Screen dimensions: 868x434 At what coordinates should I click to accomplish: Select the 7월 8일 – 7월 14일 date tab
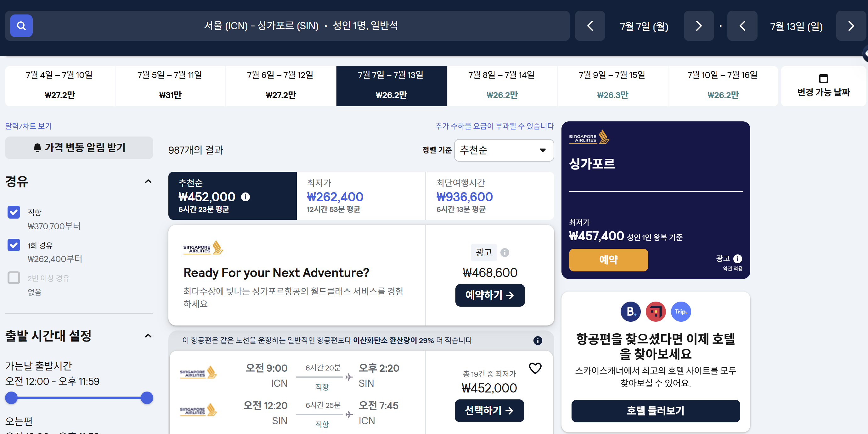pos(501,85)
